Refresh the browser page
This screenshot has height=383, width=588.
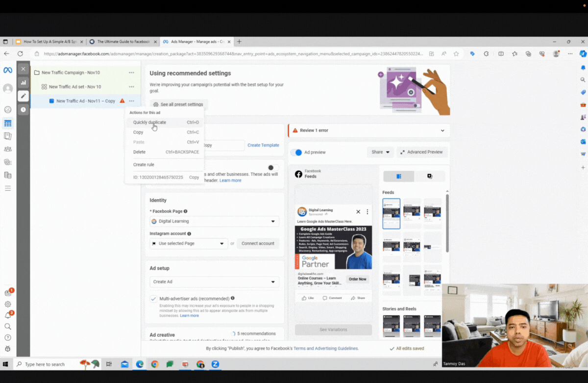tap(20, 54)
